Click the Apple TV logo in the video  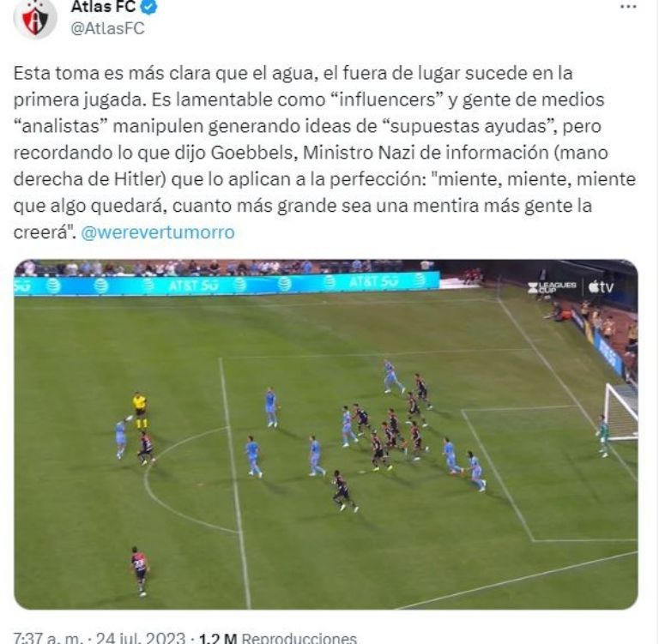tap(602, 287)
